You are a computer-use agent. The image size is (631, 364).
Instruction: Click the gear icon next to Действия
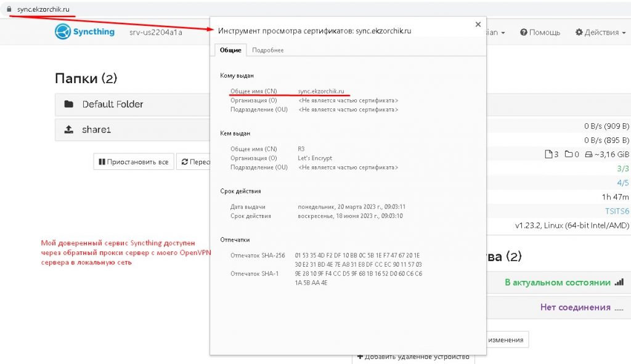click(579, 32)
